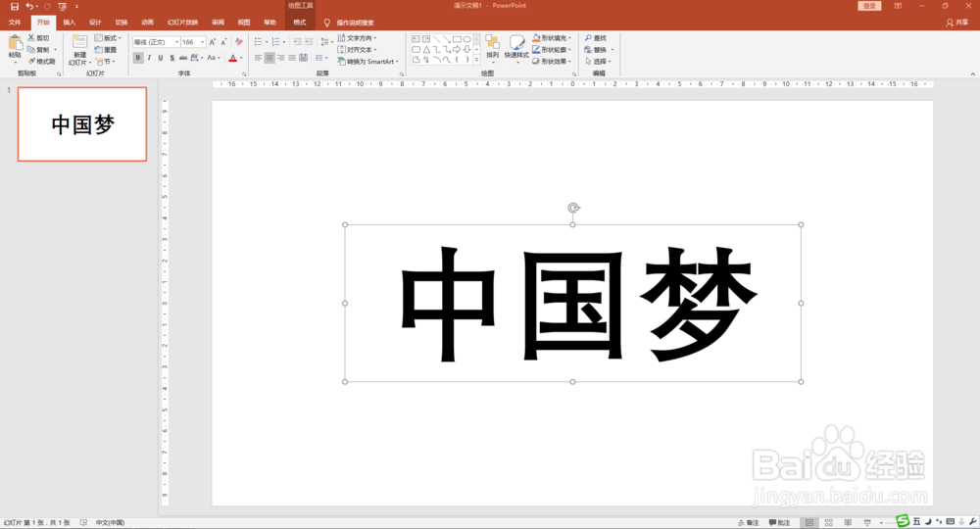Toggle italic formatting
The width and height of the screenshot is (980, 529).
point(149,58)
